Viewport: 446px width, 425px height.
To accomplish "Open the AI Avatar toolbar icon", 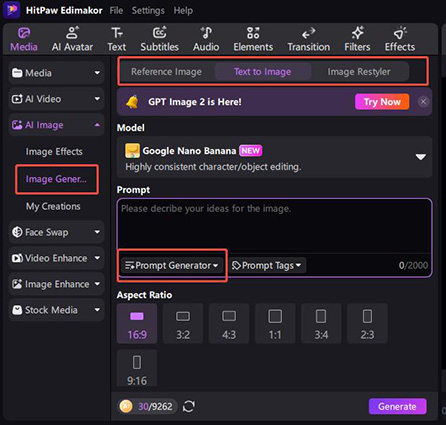I will click(72, 33).
